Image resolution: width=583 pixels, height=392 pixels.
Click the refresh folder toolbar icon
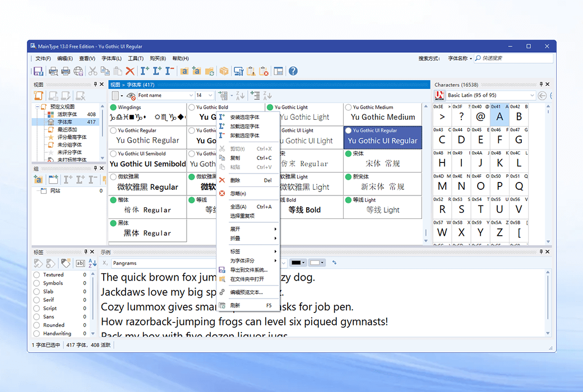(x=209, y=71)
